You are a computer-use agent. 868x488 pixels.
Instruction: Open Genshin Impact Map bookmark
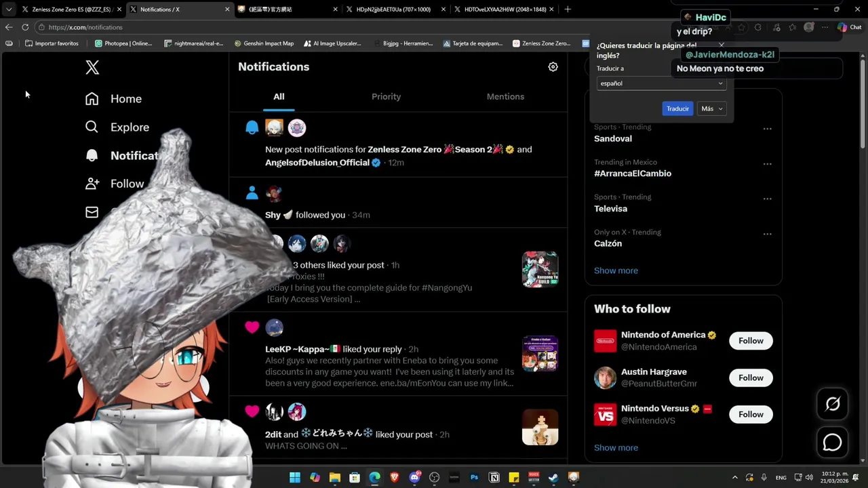[264, 43]
